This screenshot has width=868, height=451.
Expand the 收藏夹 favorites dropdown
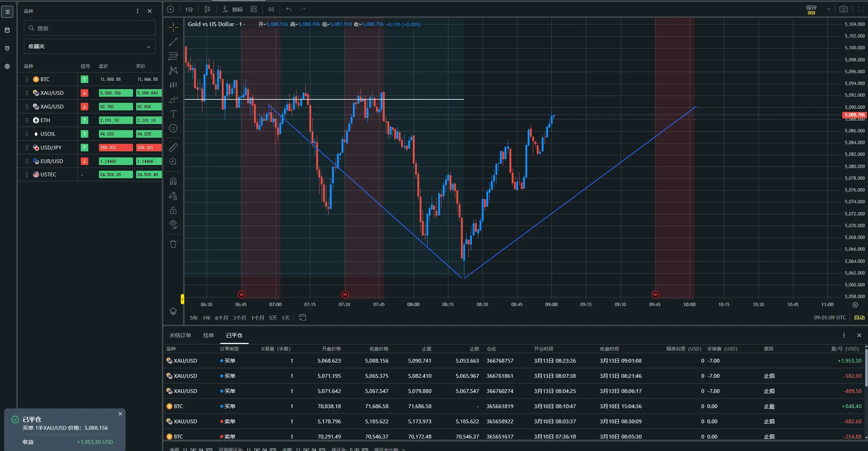pos(90,46)
